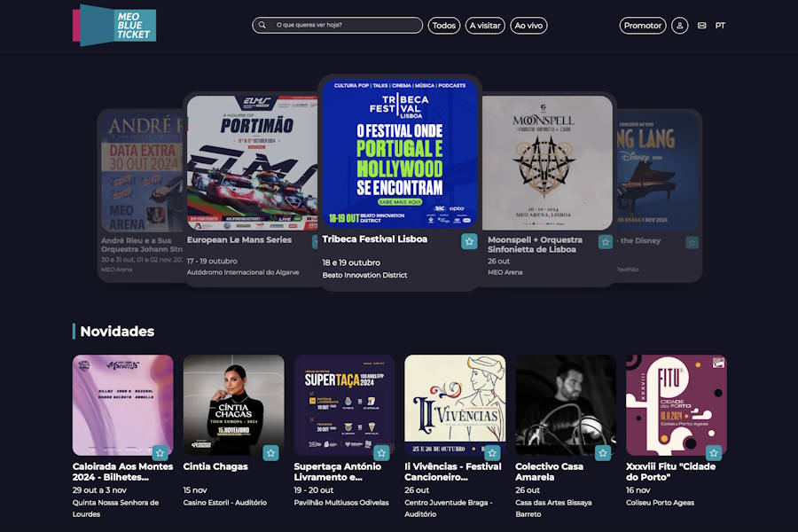The width and height of the screenshot is (798, 532).
Task: Favorite Ii Vivências festival star icon
Action: (492, 452)
